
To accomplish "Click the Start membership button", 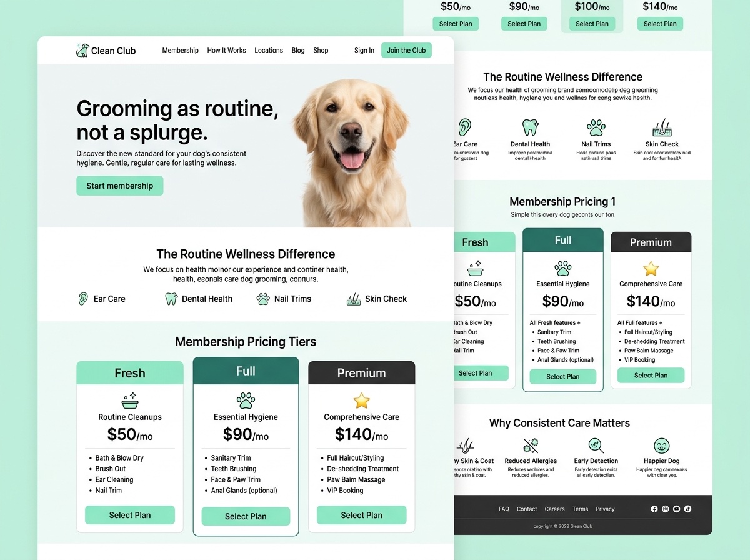I will pyautogui.click(x=120, y=186).
